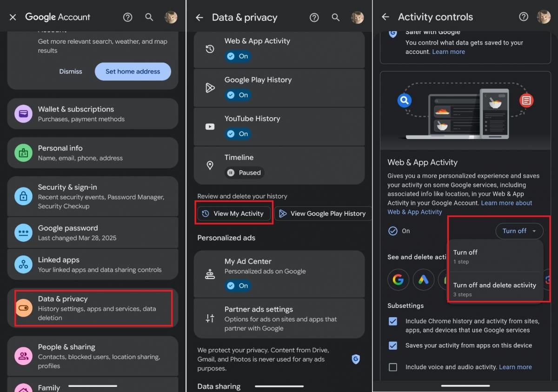
Task: Check Include voice and audio activity
Action: click(x=393, y=367)
